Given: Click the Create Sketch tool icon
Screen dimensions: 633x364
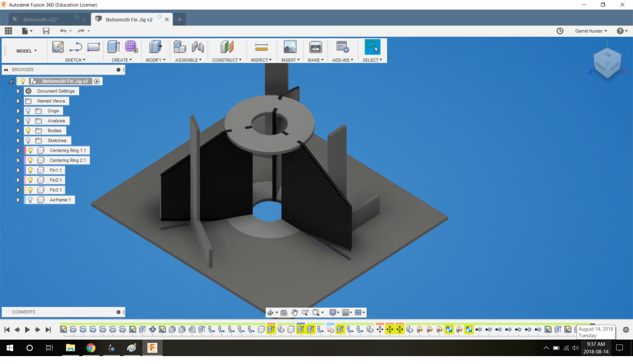Looking at the screenshot, I should pyautogui.click(x=58, y=47).
